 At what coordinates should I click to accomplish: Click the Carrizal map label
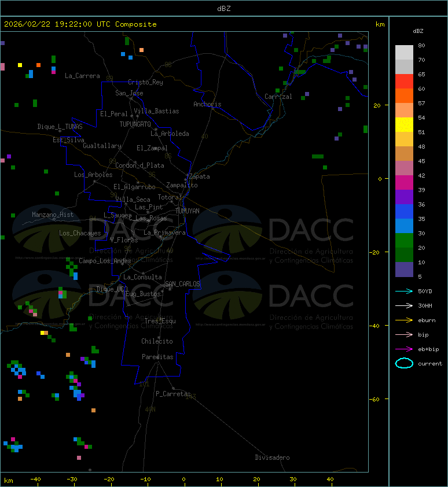click(278, 97)
